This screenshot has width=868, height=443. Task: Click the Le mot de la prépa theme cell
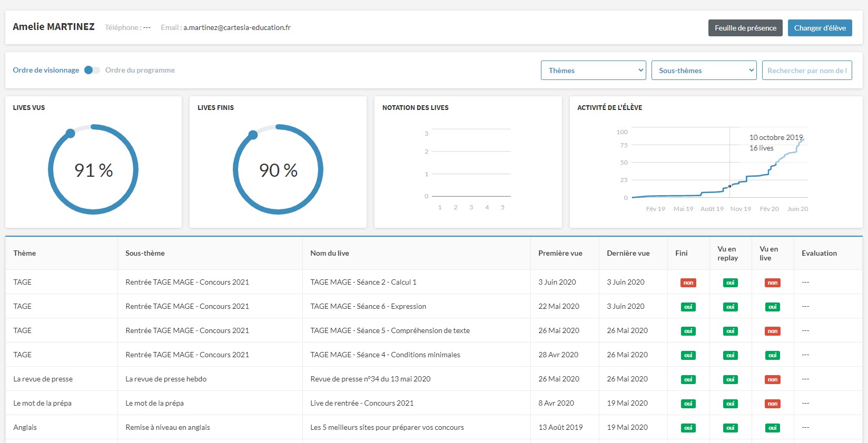pyautogui.click(x=42, y=403)
